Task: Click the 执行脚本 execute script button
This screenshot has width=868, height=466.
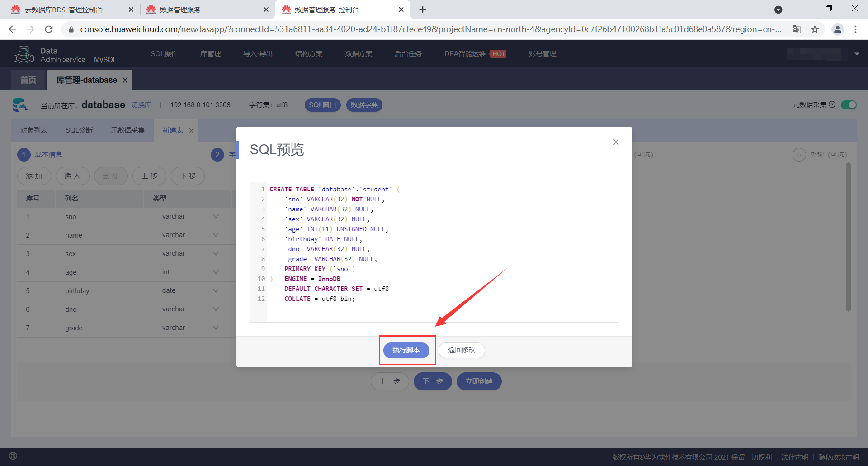Action: click(406, 350)
